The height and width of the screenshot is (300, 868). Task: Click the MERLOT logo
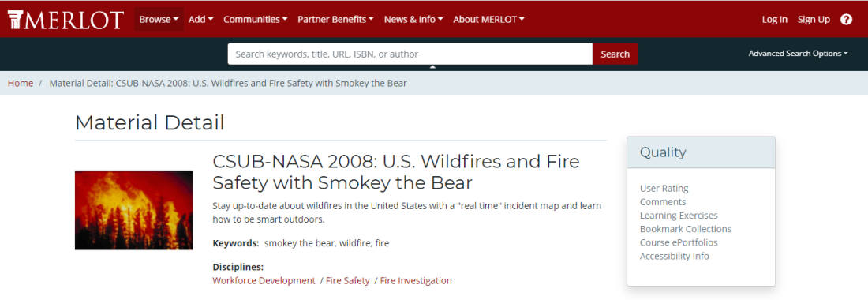[x=65, y=20]
